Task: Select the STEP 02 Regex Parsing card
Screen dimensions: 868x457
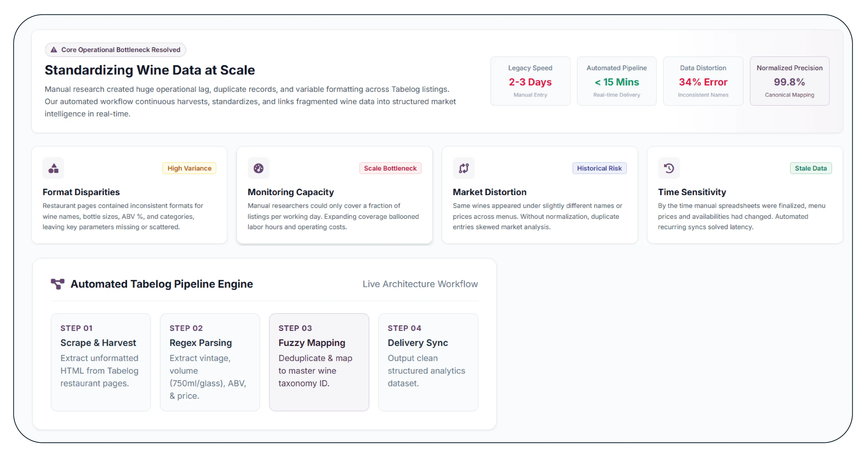Action: pyautogui.click(x=210, y=362)
